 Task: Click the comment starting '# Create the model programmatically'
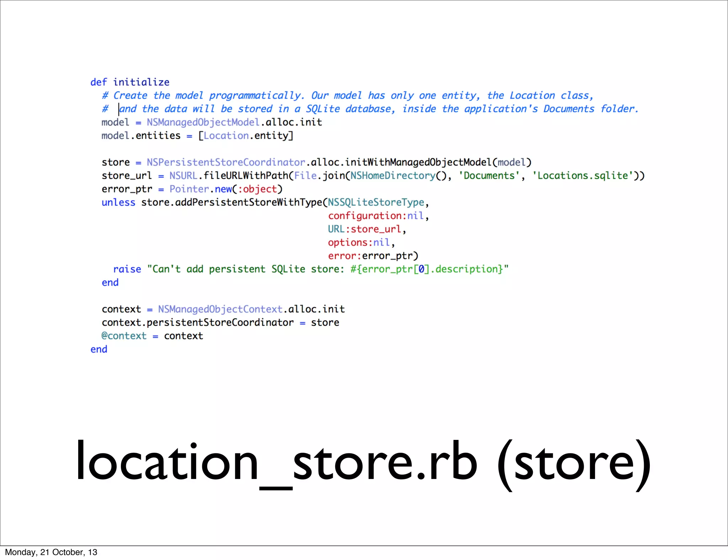click(348, 96)
